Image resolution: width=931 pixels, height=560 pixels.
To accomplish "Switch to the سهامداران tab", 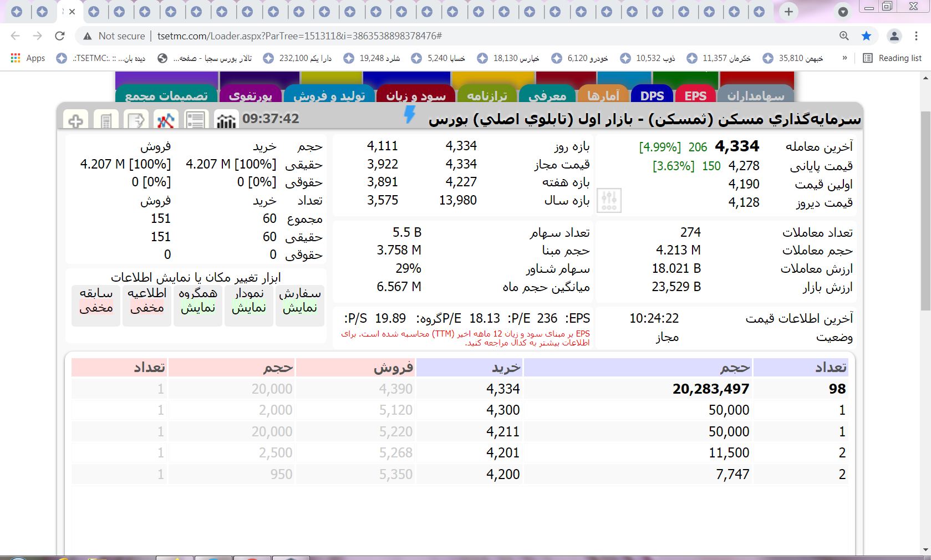I will [756, 95].
